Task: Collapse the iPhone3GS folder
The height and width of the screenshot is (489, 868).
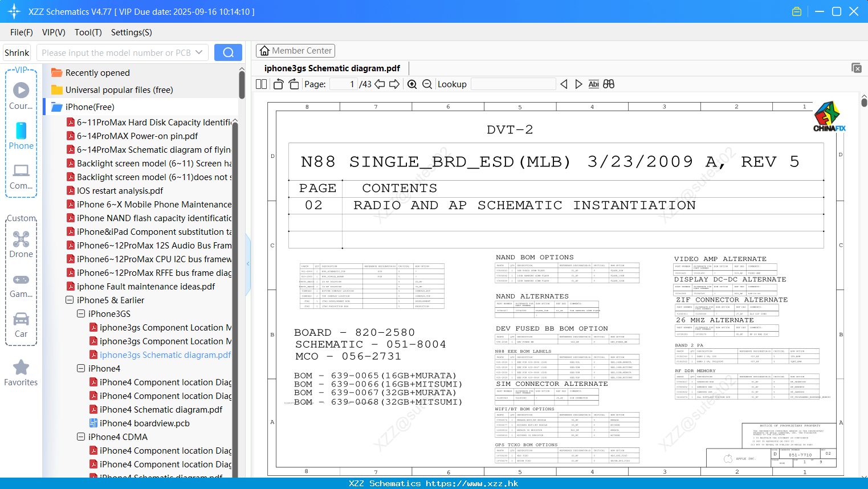Action: 81,313
